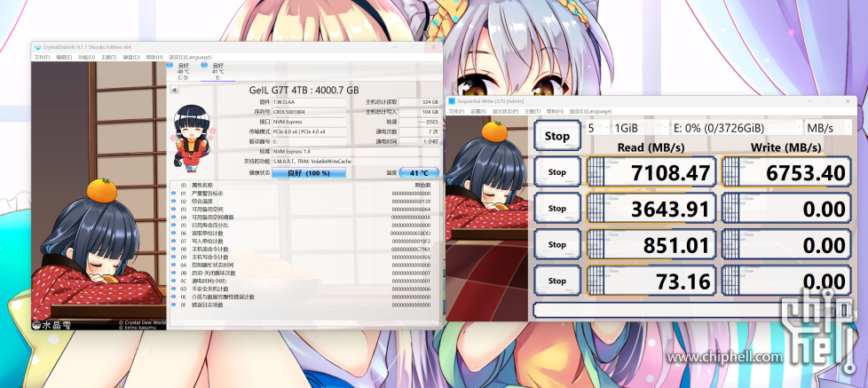Viewport: 868px width, 388px height.
Task: Click status orb for attribute 0F
Action: (174, 305)
